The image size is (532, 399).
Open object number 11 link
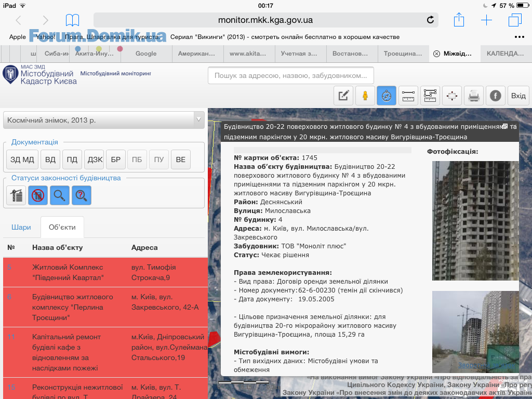coord(11,337)
